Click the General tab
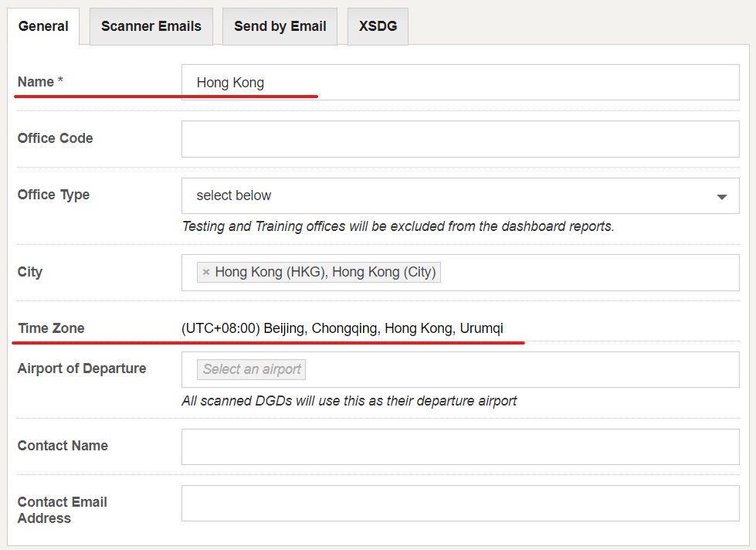 [x=43, y=26]
